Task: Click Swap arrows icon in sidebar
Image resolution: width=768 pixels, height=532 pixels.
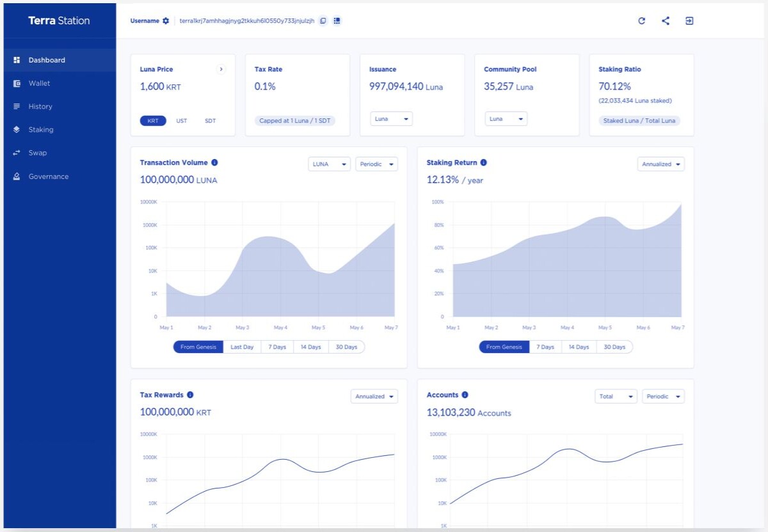Action: pos(17,153)
